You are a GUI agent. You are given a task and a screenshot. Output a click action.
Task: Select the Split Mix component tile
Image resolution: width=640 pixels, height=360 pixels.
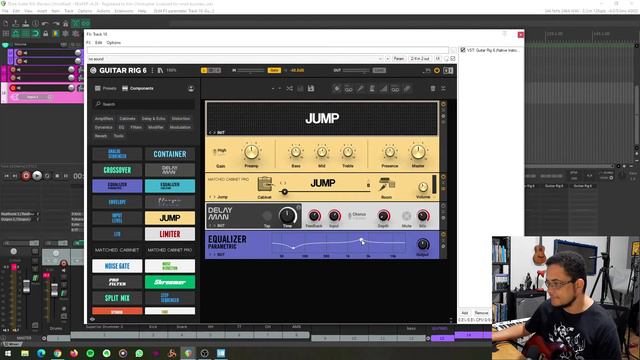(117, 298)
